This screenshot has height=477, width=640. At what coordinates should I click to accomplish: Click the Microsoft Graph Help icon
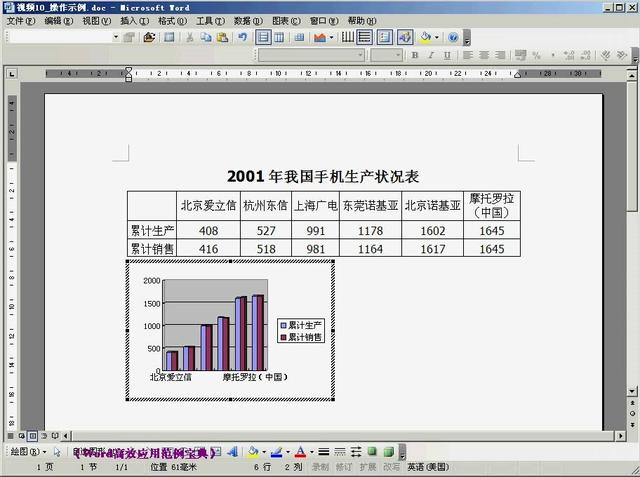coord(453,38)
